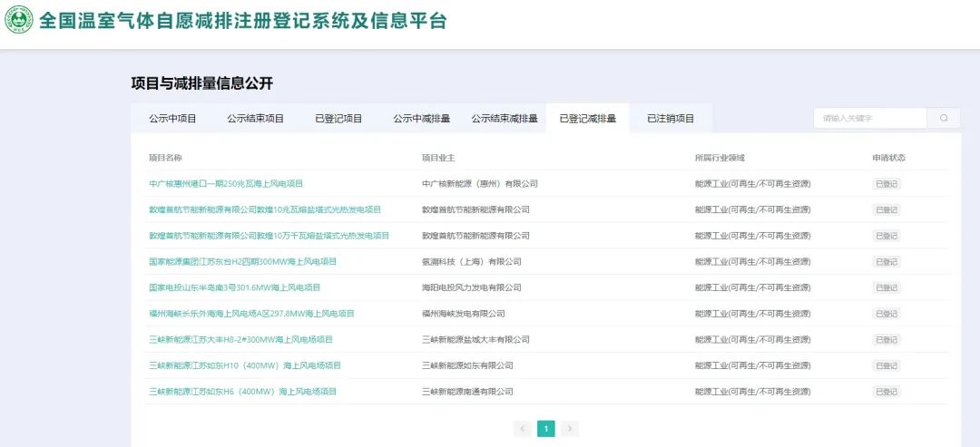This screenshot has width=980, height=447.
Task: Click the 已登记减排量 active tab
Action: [587, 119]
